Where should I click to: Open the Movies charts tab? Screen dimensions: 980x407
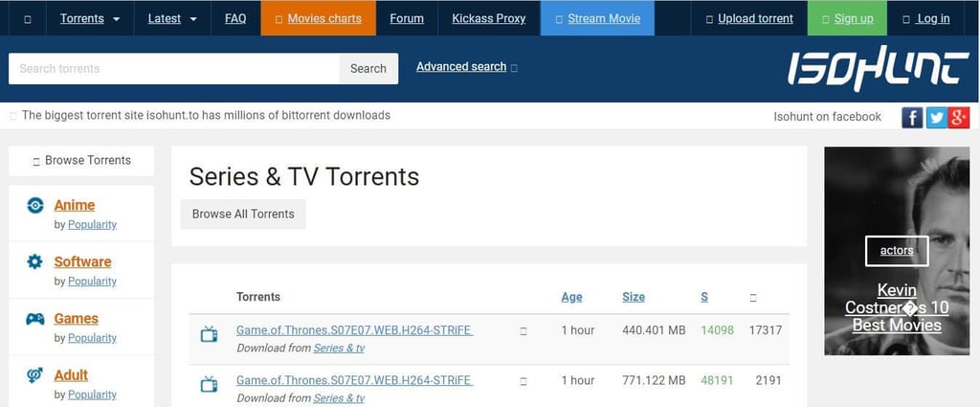(318, 18)
